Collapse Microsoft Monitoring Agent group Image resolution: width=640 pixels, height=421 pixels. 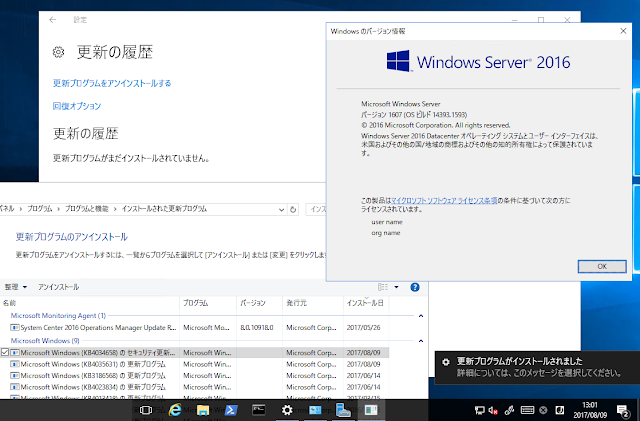click(x=421, y=316)
